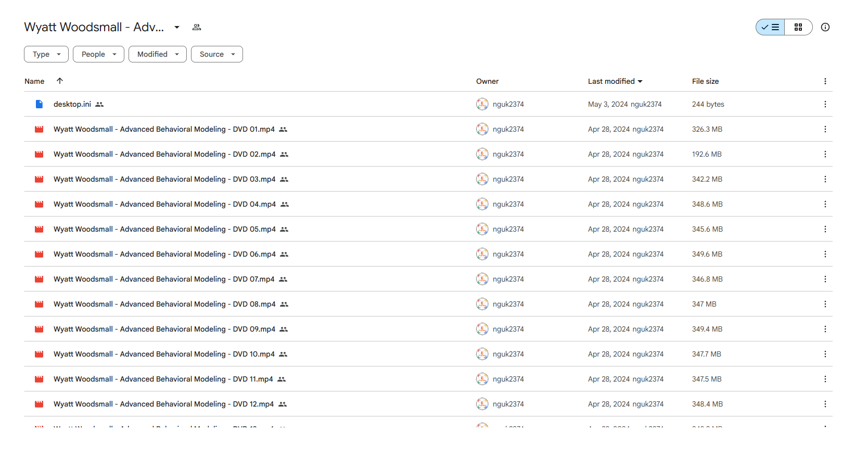Open more actions for DVD 05.mp4

pyautogui.click(x=825, y=229)
